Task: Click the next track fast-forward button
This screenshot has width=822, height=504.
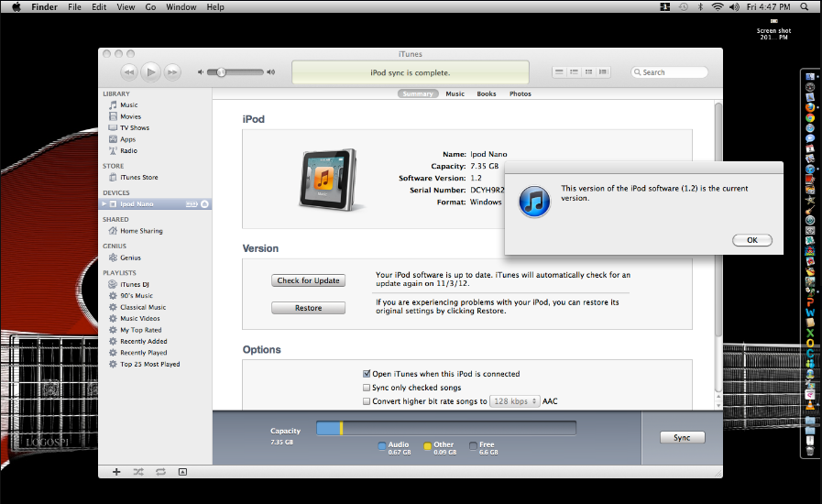Action: click(x=172, y=72)
